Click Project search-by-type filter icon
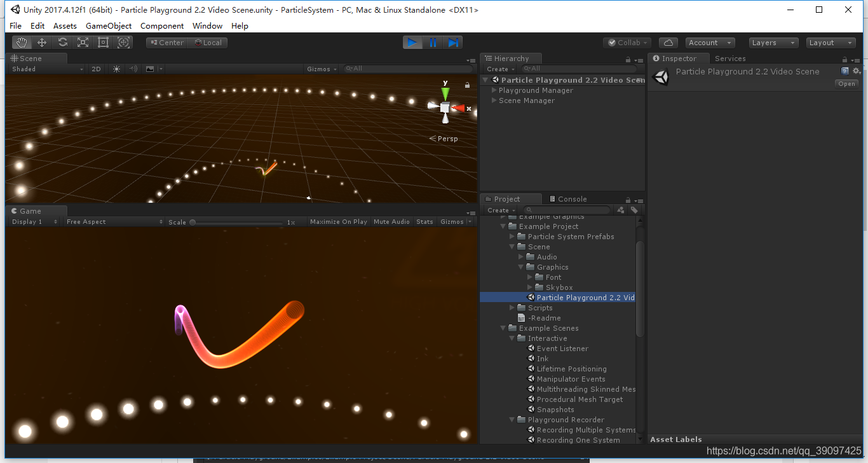 [x=621, y=210]
